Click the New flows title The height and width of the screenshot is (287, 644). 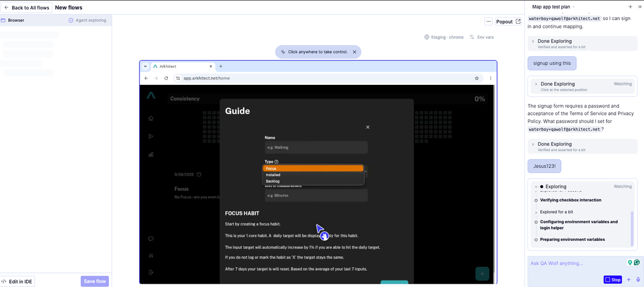coord(68,8)
